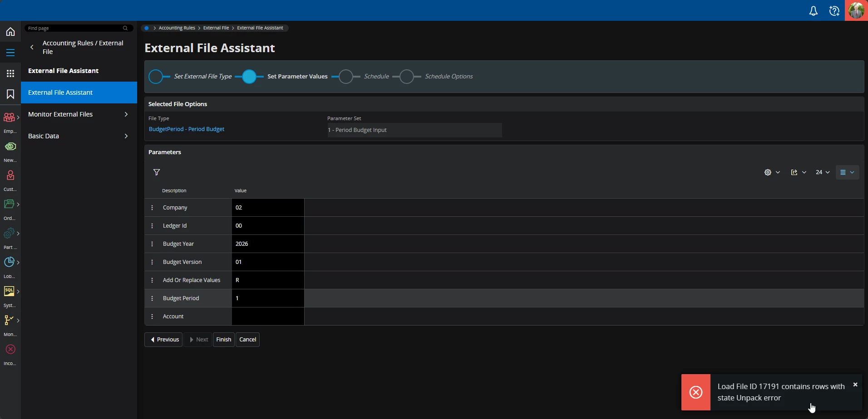The image size is (868, 419).
Task: Click the search magnifier in Find page
Action: coord(125,28)
